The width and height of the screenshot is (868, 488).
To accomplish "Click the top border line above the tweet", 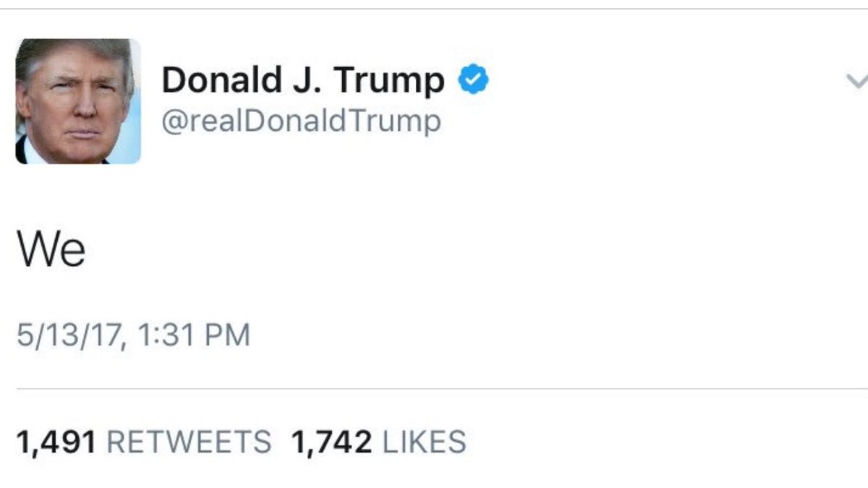I will (x=434, y=9).
